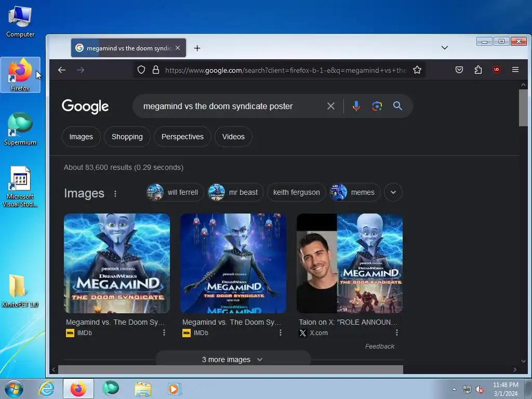Launch Internet Explorer from the taskbar

pos(46,389)
